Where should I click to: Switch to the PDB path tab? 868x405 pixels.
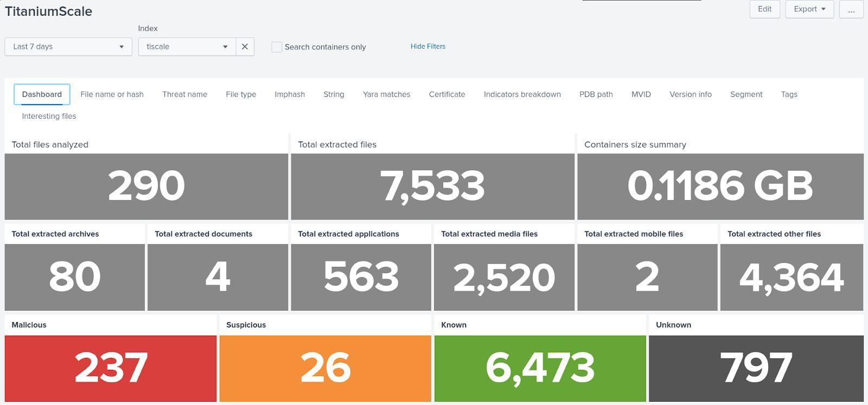pos(596,94)
